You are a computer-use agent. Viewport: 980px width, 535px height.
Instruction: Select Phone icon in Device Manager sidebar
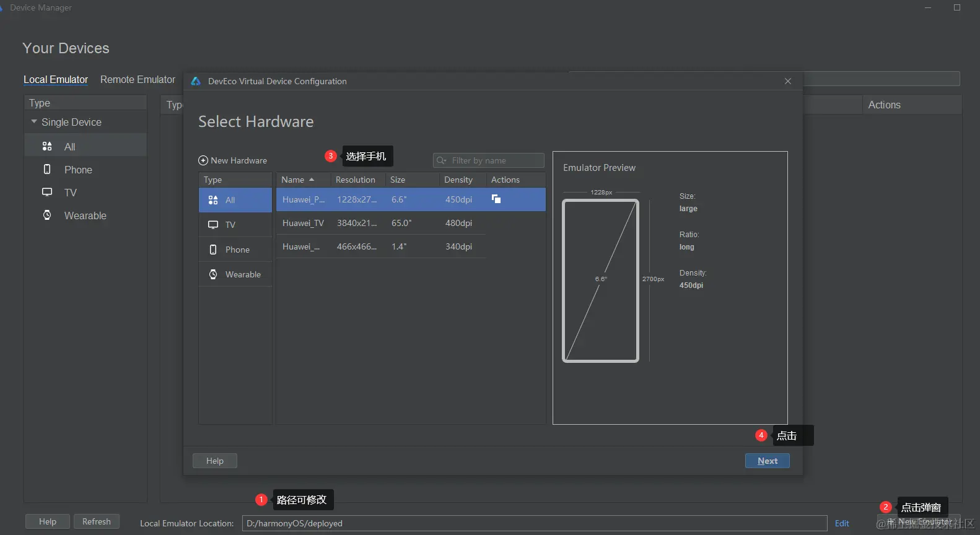pyautogui.click(x=47, y=169)
